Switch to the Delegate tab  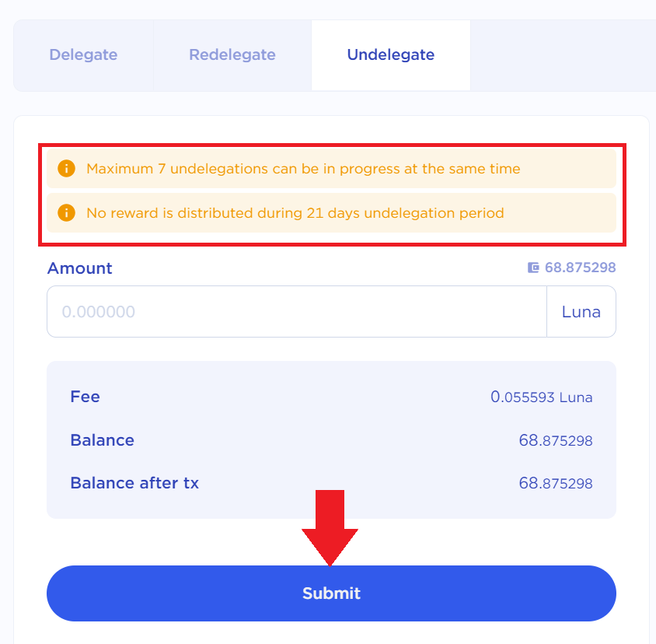tap(83, 55)
